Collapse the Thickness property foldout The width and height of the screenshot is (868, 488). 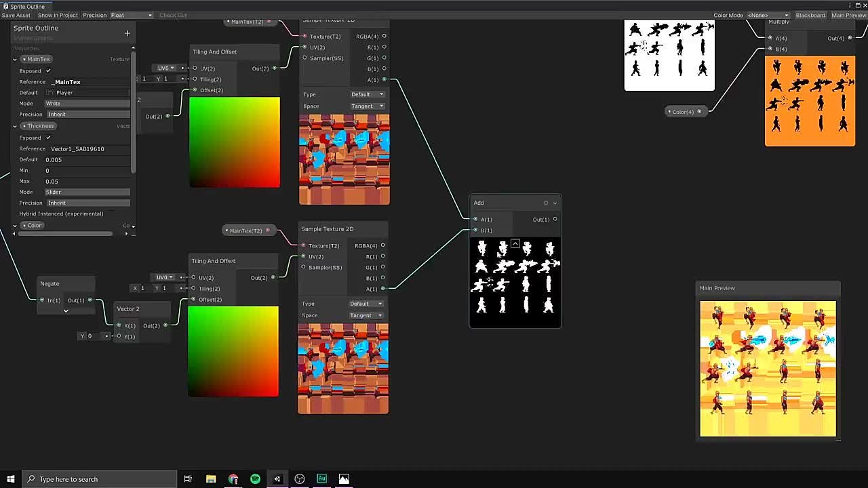pyautogui.click(x=15, y=126)
